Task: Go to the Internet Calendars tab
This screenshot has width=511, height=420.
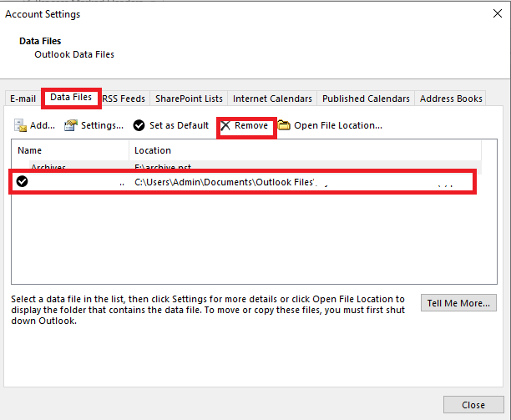Action: [x=272, y=99]
